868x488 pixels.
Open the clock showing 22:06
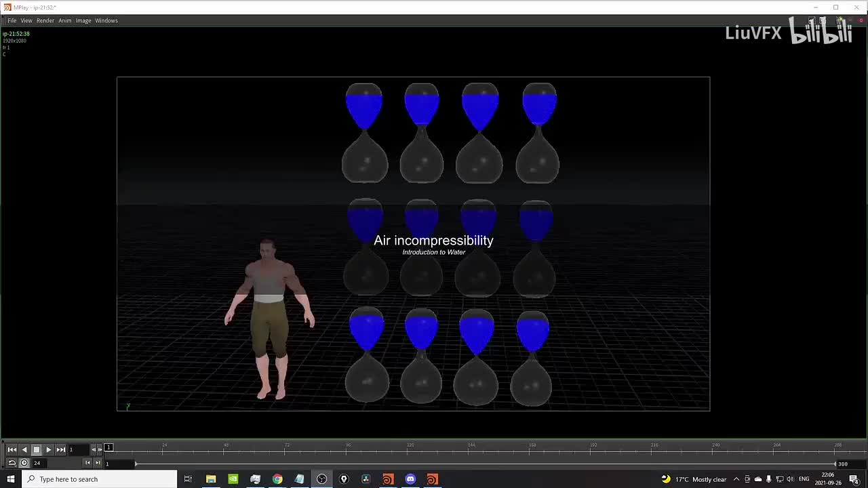tap(828, 479)
